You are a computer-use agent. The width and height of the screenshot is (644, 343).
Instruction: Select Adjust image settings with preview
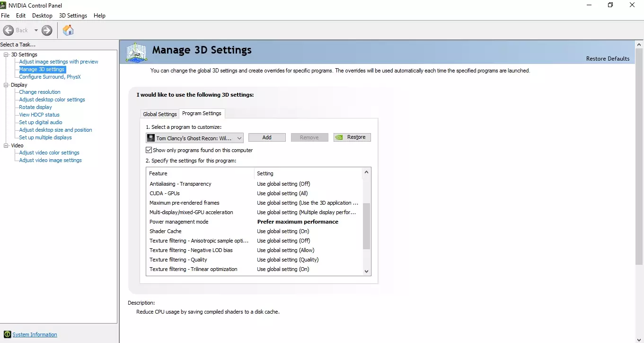59,62
